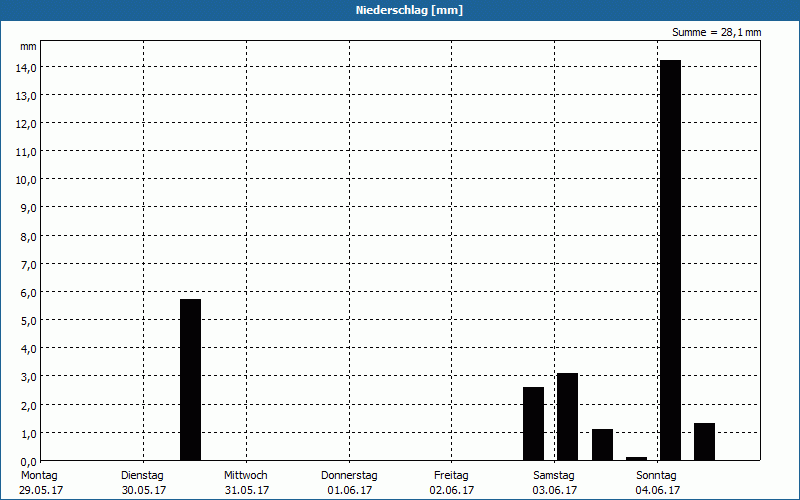Click the 11,0 y-axis value
The image size is (800, 500).
26,152
